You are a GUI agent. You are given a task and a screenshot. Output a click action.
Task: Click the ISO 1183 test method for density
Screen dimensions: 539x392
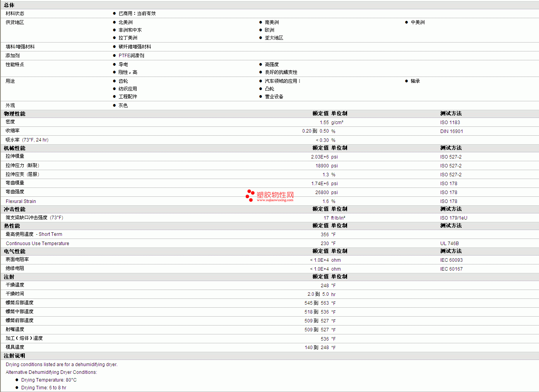tap(450, 123)
